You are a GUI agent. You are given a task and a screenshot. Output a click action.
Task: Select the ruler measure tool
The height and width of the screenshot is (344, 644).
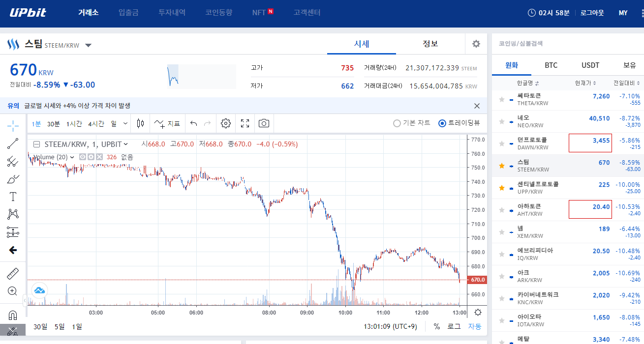click(13, 273)
